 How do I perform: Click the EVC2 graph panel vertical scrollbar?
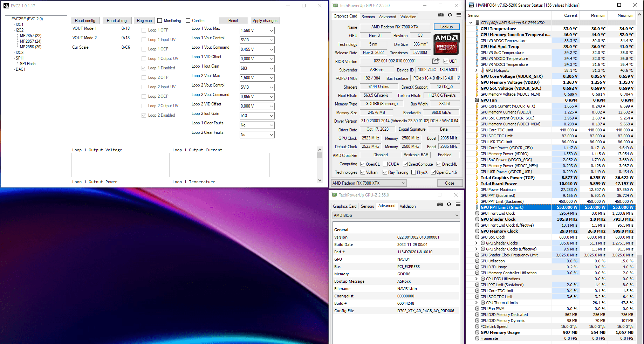coord(320,165)
